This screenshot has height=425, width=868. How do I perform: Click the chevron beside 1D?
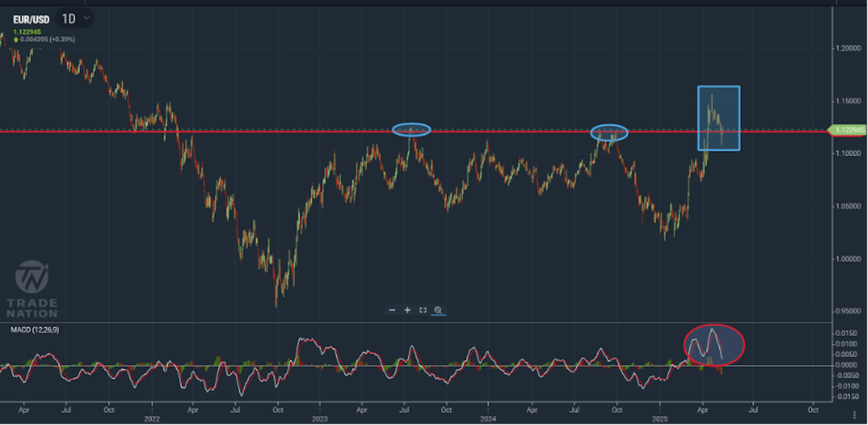[87, 18]
